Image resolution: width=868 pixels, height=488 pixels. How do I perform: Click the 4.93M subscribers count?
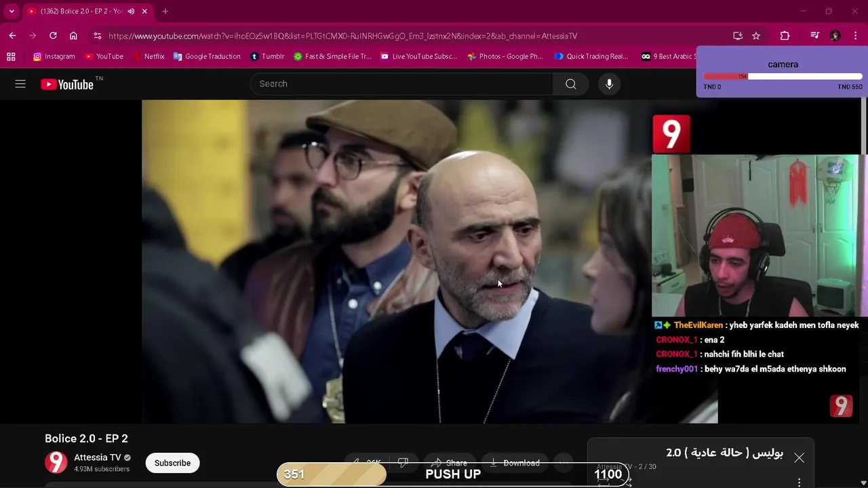click(x=102, y=469)
